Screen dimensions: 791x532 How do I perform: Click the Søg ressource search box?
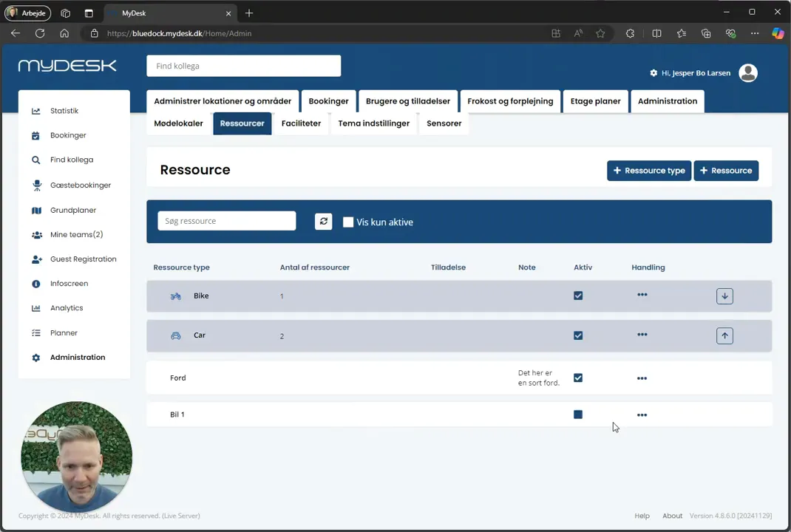pos(226,221)
